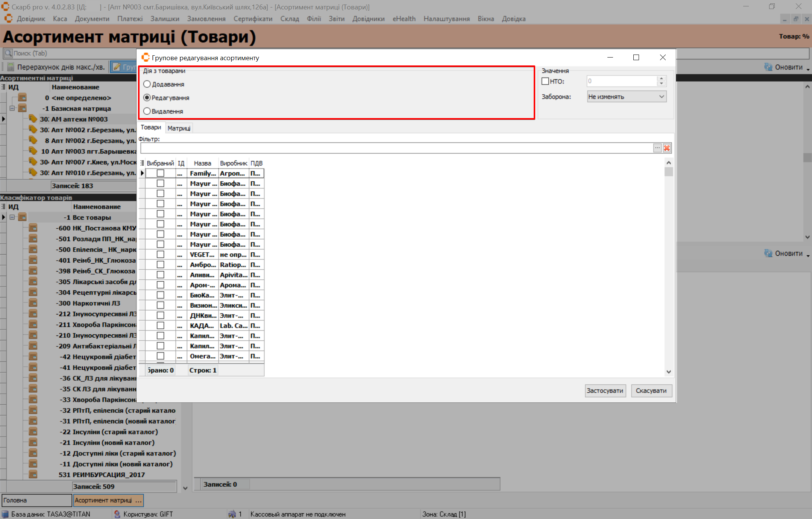Click the Оновити refresh icon in top toolbar
812x519 pixels.
[768, 67]
